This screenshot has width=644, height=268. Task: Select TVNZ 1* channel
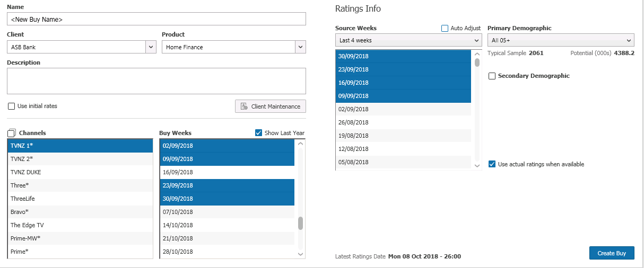[80, 146]
